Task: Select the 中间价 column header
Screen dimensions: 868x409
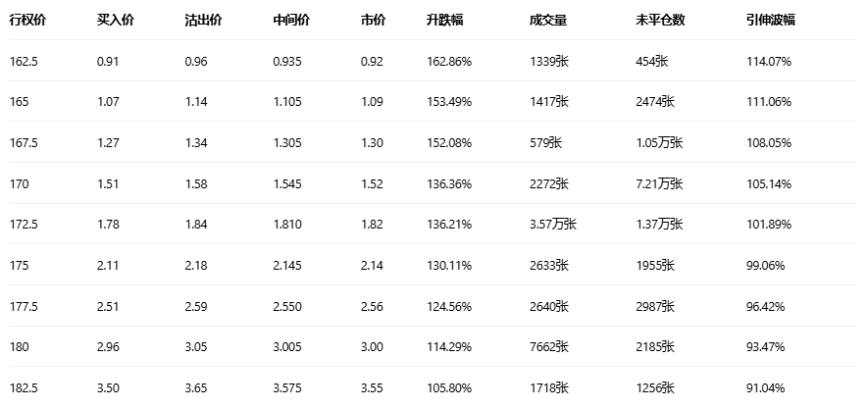Action: 289,20
